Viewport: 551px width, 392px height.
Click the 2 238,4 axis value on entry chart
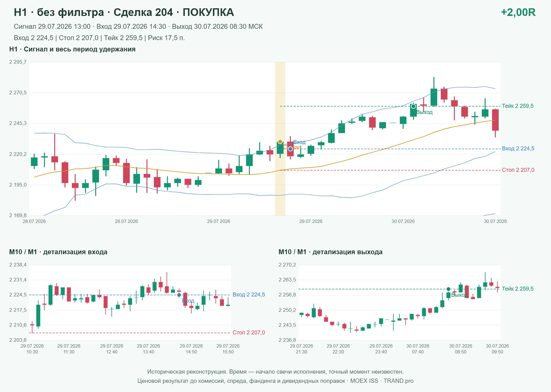pyautogui.click(x=18, y=265)
